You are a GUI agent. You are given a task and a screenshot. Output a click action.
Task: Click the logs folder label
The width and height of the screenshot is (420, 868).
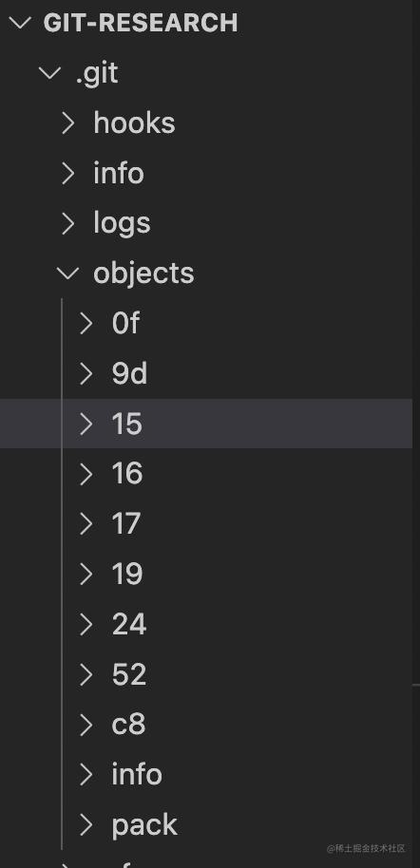click(x=122, y=224)
